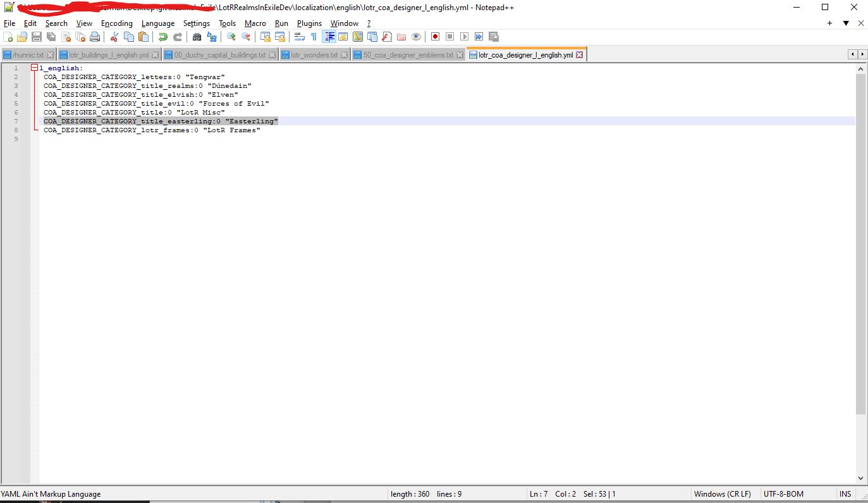Save the current recorded macro icon

[493, 37]
